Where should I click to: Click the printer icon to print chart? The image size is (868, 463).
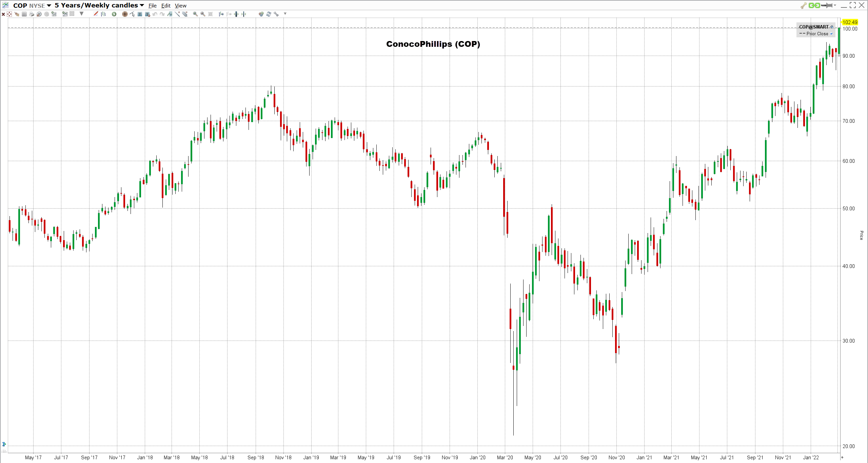(x=32, y=14)
